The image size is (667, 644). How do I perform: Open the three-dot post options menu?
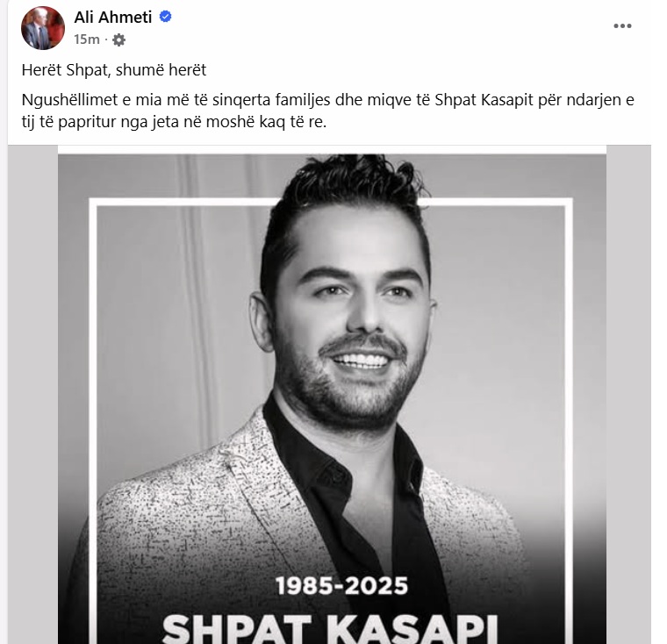(x=622, y=26)
